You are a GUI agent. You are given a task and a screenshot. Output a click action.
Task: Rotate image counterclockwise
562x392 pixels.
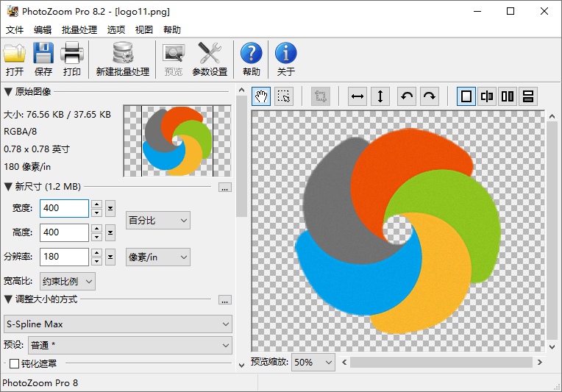pos(407,96)
